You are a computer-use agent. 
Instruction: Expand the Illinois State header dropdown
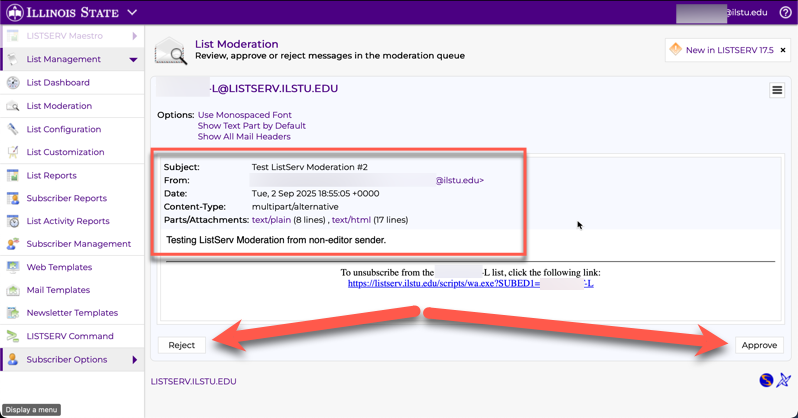pyautogui.click(x=132, y=13)
